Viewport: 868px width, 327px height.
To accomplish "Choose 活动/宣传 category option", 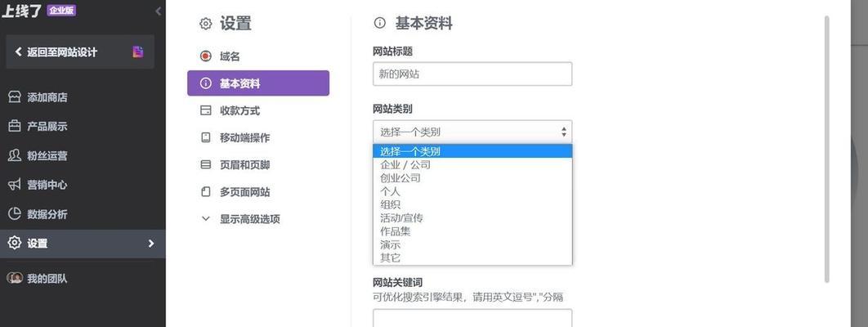I will click(472, 218).
